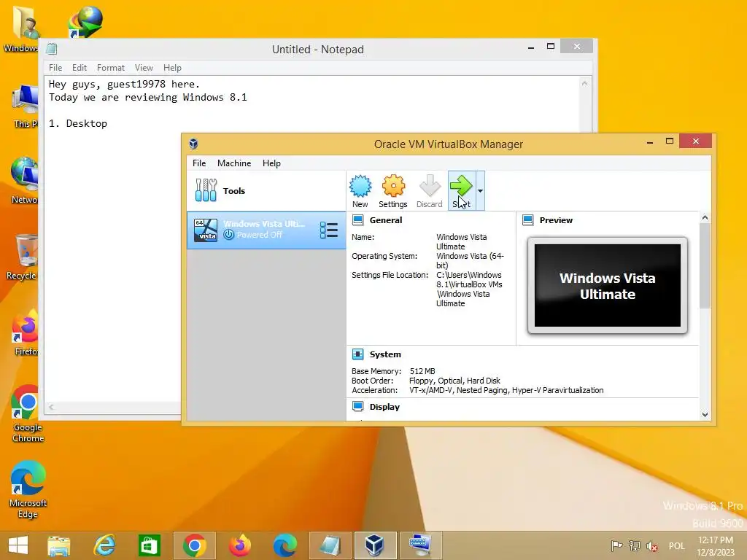Click the Windows Vista Ultimate preview thumbnail
The image size is (747, 560).
coord(608,286)
